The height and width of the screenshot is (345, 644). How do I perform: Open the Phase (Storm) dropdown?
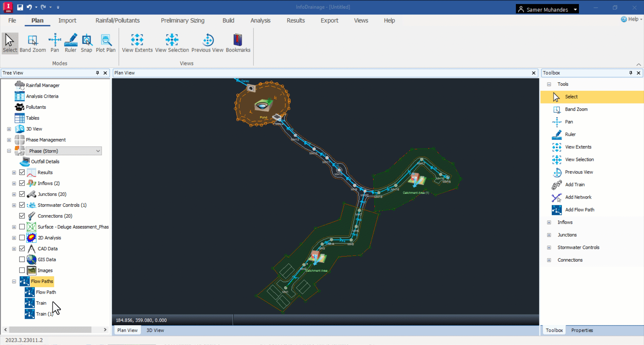(x=64, y=151)
